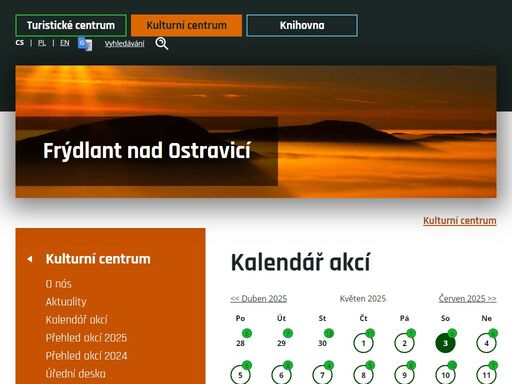Screen dimensions: 512x384
Task: Select calendar day 4
Action: (486, 343)
